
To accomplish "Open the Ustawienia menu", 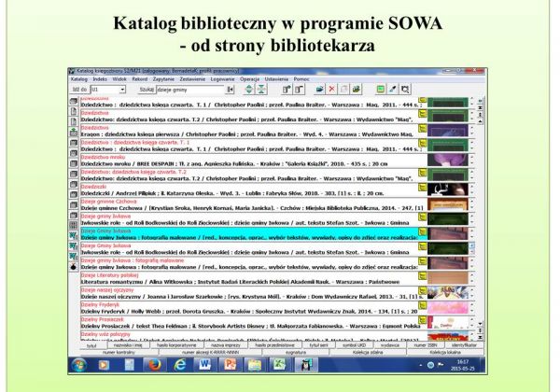I will [276, 79].
